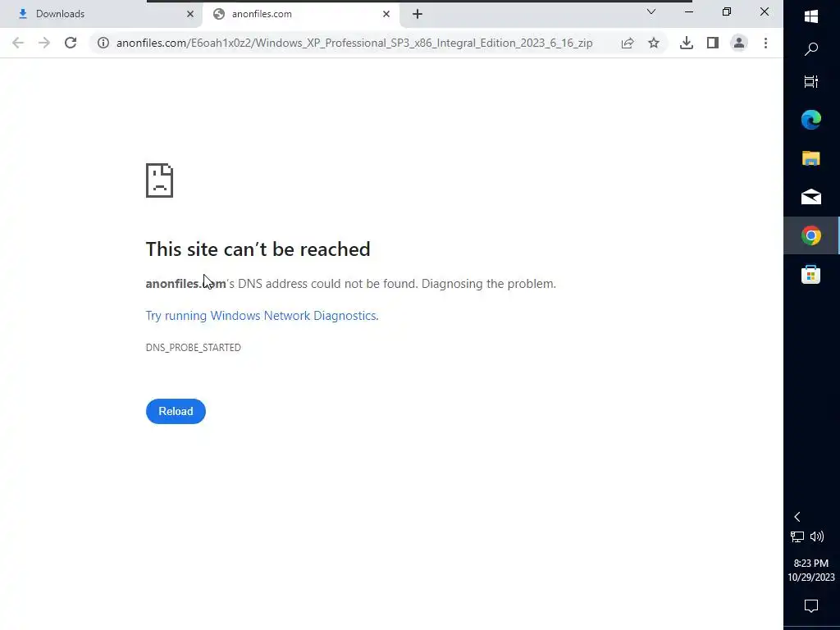The height and width of the screenshot is (630, 840).
Task: Focus the address bar URL
Action: [354, 43]
